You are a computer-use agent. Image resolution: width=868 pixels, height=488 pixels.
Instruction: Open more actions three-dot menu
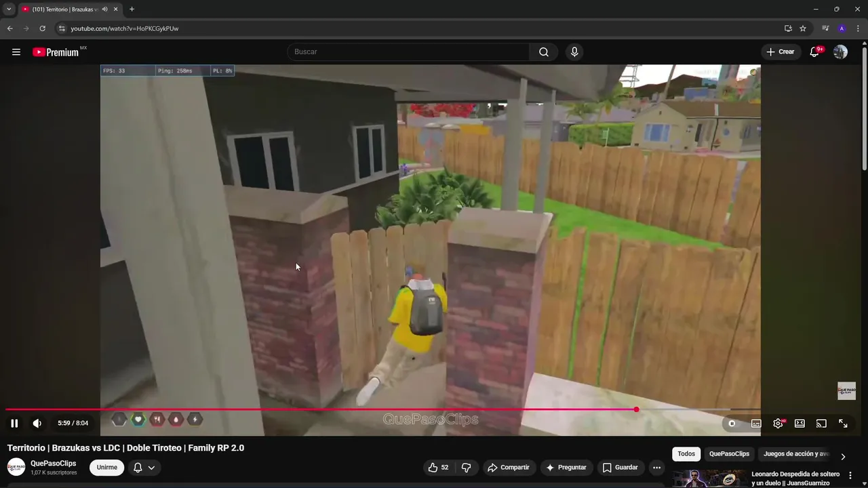pos(656,467)
